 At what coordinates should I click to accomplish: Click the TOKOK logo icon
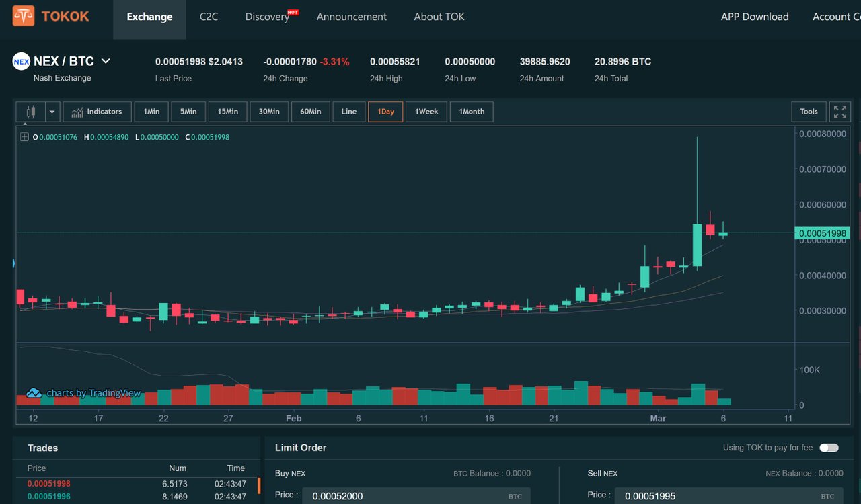23,16
